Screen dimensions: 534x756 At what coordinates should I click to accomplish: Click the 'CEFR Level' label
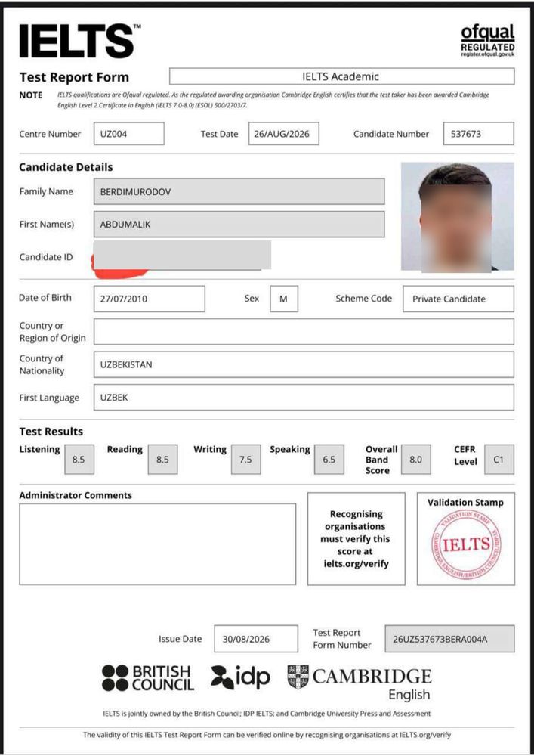[x=465, y=456]
